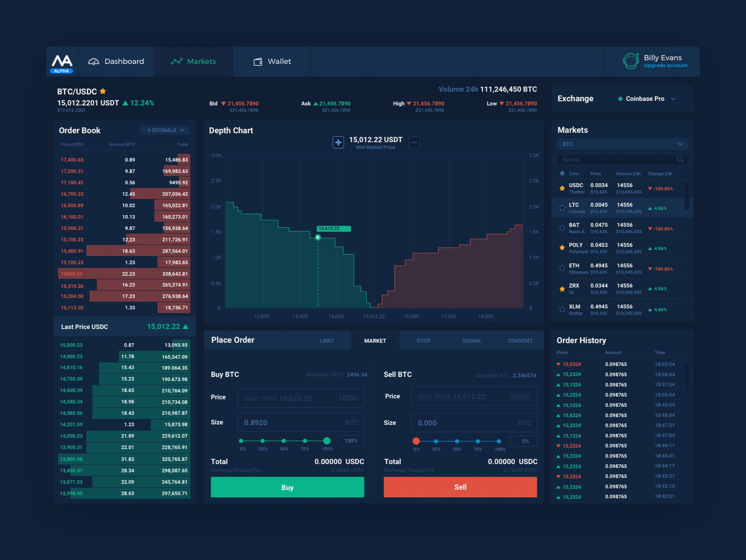Click the Volume 24h column header

tap(628, 174)
